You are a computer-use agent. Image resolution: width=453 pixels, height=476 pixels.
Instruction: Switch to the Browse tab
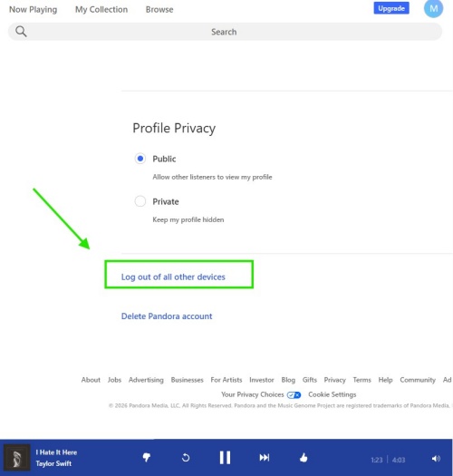(159, 9)
